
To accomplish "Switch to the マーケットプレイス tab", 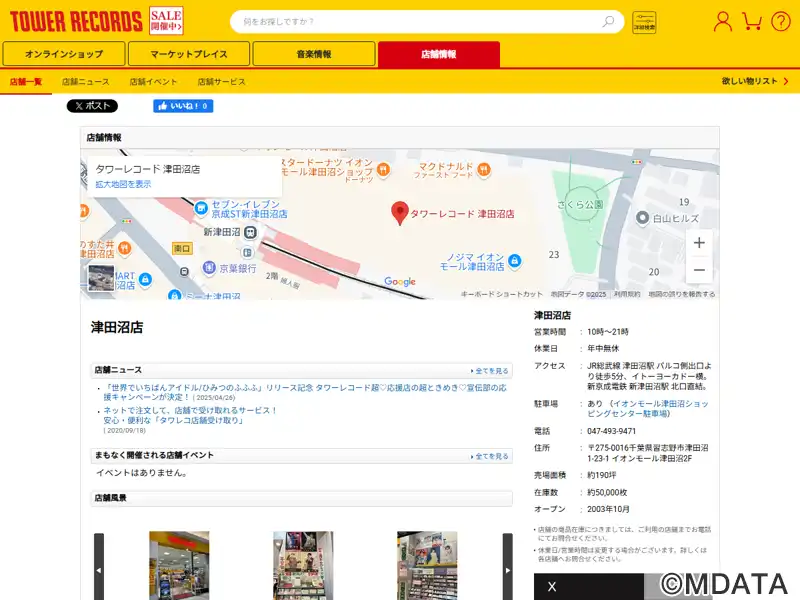I will (189, 54).
